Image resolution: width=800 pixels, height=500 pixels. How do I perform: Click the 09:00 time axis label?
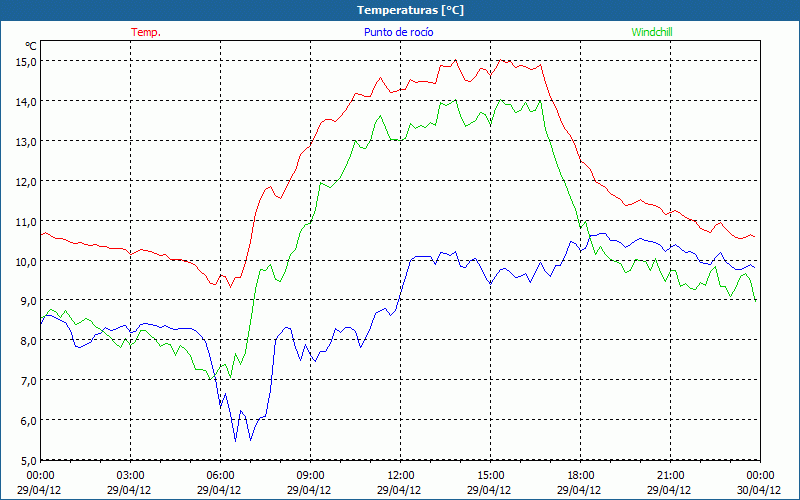tap(310, 476)
